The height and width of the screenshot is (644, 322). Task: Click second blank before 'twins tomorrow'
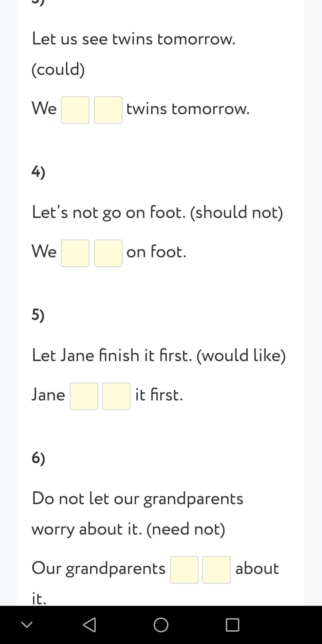(x=108, y=110)
